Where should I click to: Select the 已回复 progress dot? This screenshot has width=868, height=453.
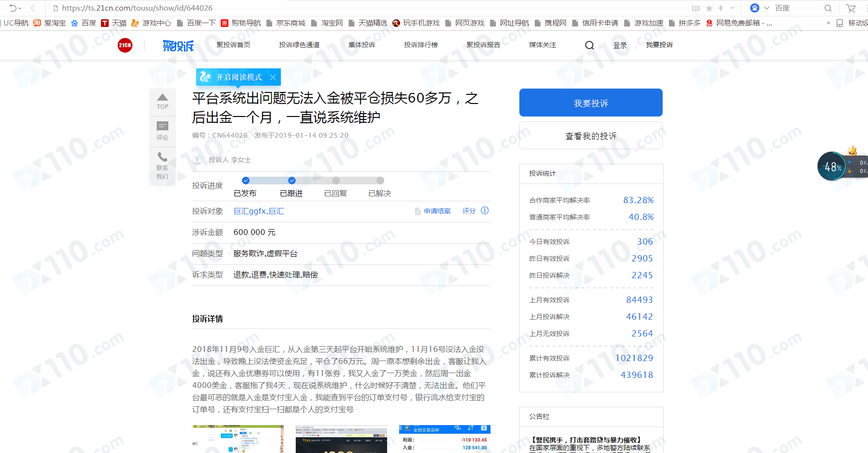(x=336, y=181)
